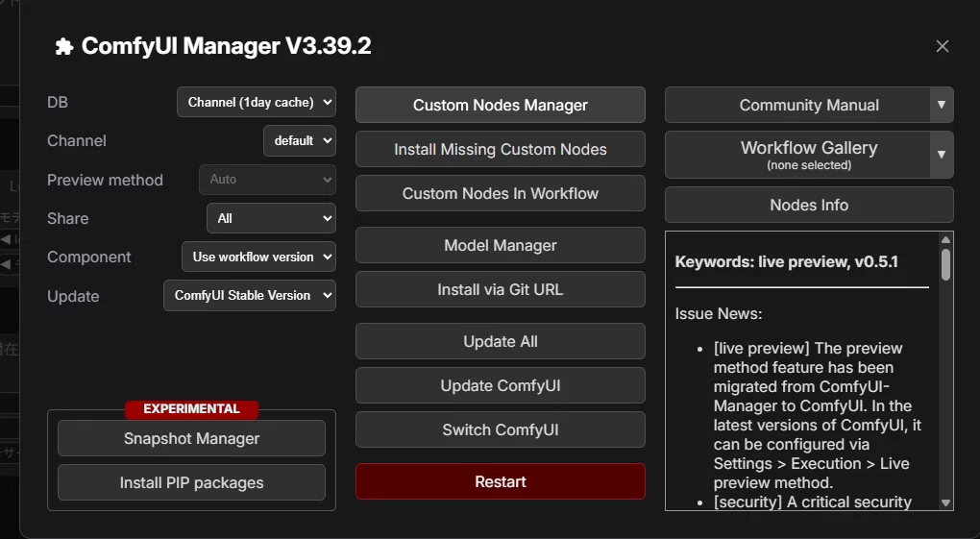
Task: Click the '[security] A critical security' news item
Action: coord(813,502)
